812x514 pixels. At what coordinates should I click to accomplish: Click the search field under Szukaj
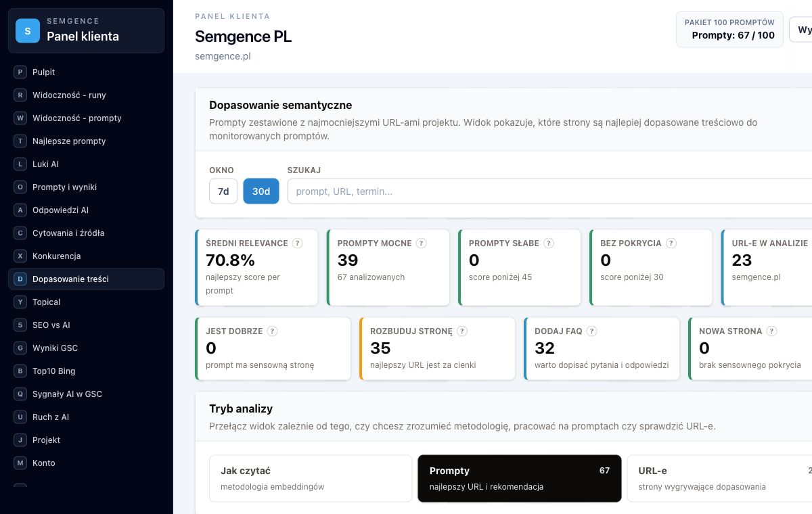pyautogui.click(x=549, y=191)
